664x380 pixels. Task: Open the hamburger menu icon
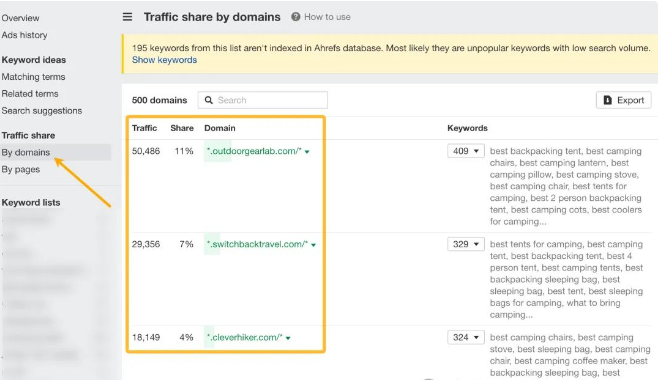(x=127, y=17)
